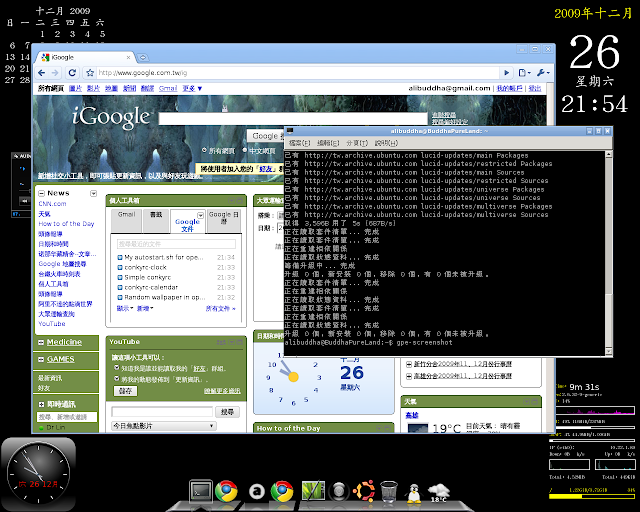The height and width of the screenshot is (512, 640).
Task: Open the trash can in dock
Action: point(389,492)
